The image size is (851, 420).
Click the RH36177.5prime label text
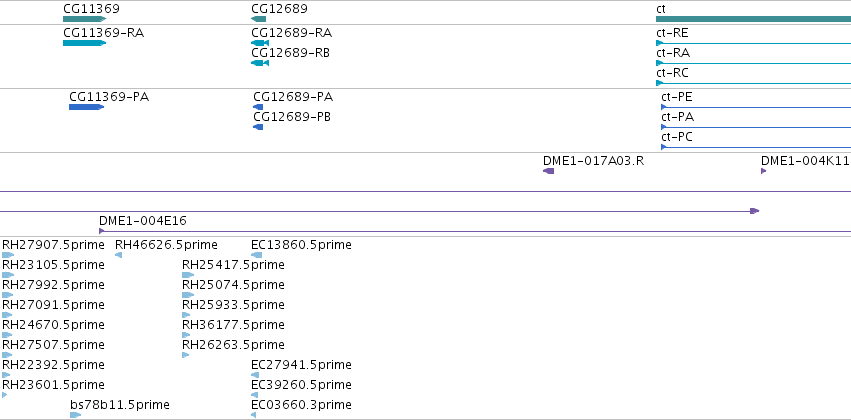tap(233, 324)
